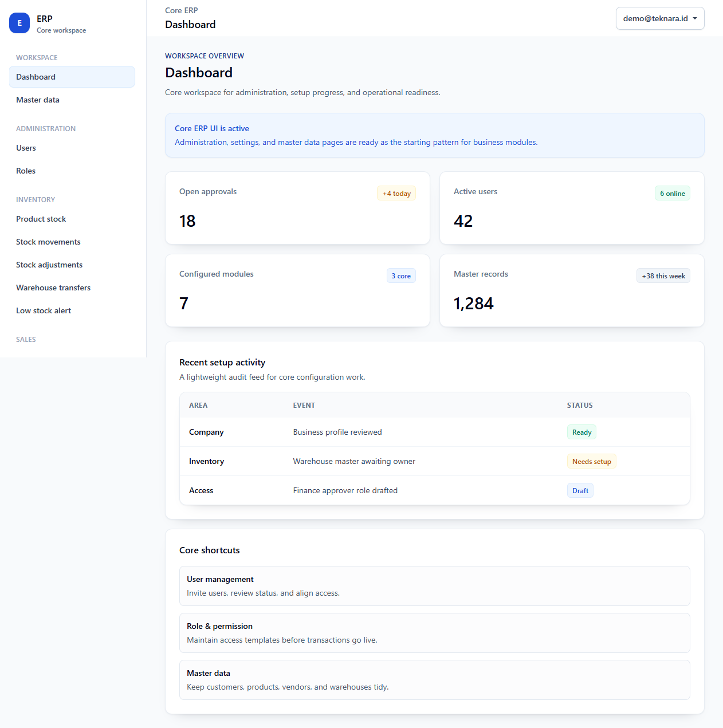The width and height of the screenshot is (723, 728).
Task: Click the 'Core ERP UI is active' banner title
Action: (212, 129)
